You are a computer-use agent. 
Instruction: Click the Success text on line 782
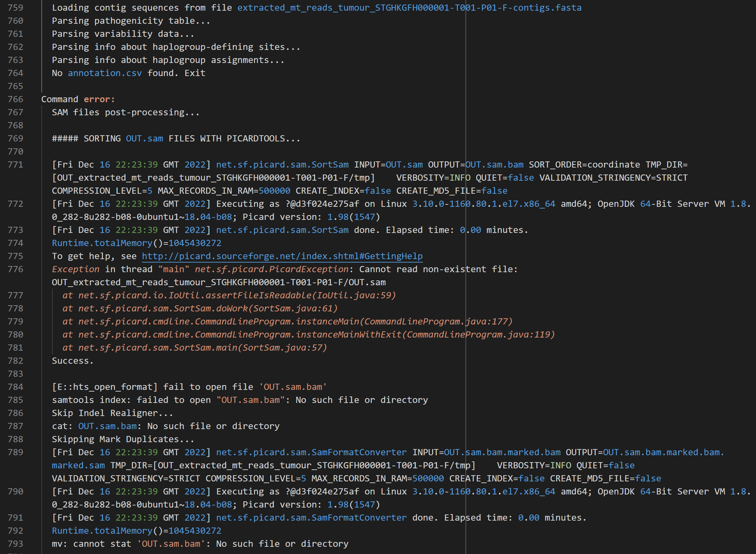click(72, 360)
